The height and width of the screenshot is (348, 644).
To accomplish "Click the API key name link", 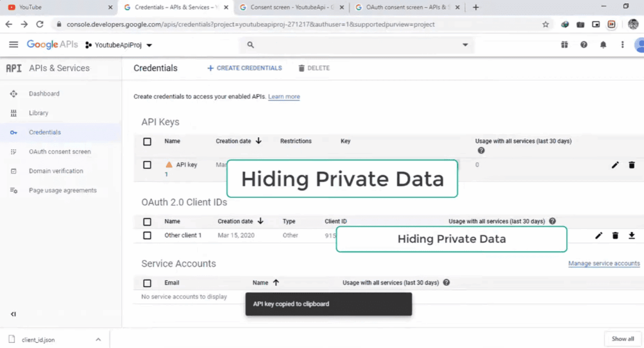I will (186, 165).
